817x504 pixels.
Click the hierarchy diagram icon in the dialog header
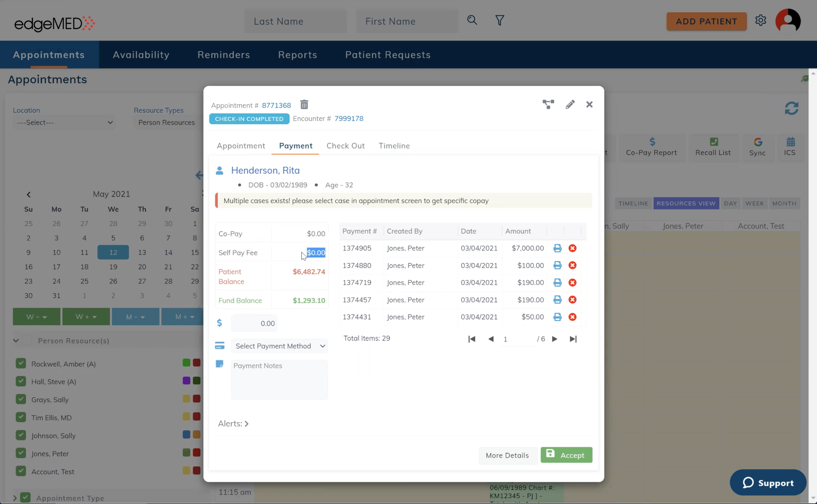click(x=548, y=105)
